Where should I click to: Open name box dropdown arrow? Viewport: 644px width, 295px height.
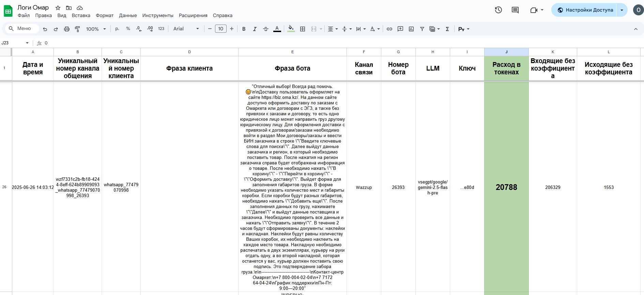(x=27, y=43)
